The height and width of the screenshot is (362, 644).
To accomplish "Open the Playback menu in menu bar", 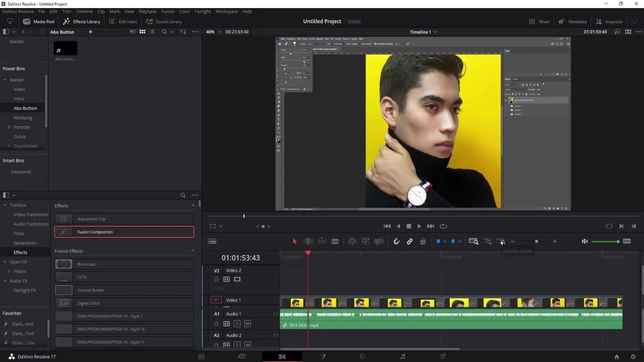I will coord(148,11).
